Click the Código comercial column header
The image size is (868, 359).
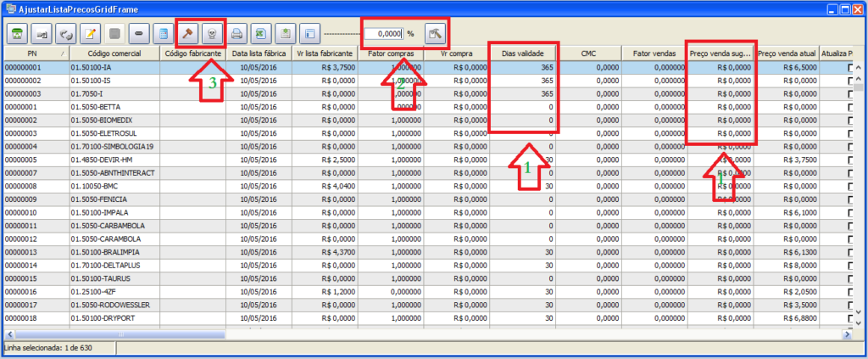tap(113, 53)
